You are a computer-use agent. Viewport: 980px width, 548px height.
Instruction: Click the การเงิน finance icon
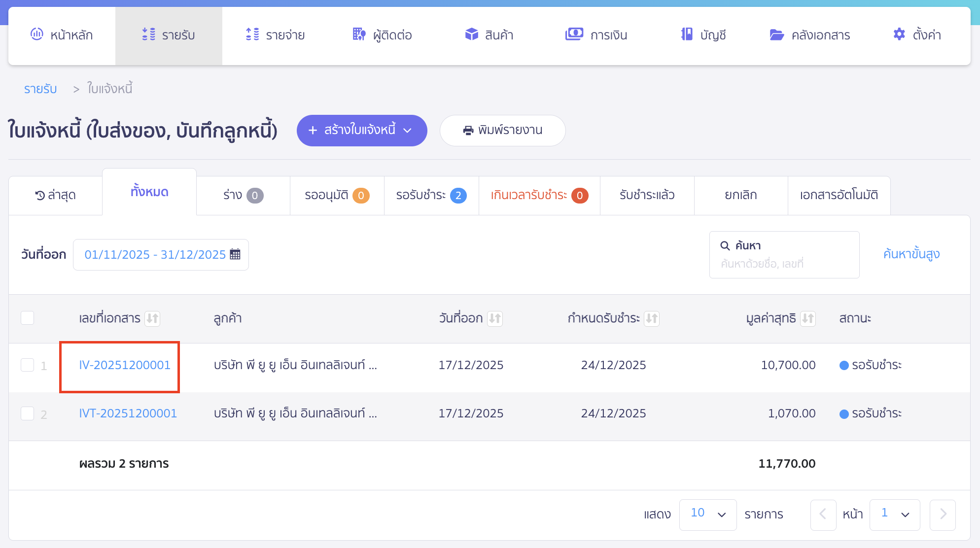[x=573, y=34]
